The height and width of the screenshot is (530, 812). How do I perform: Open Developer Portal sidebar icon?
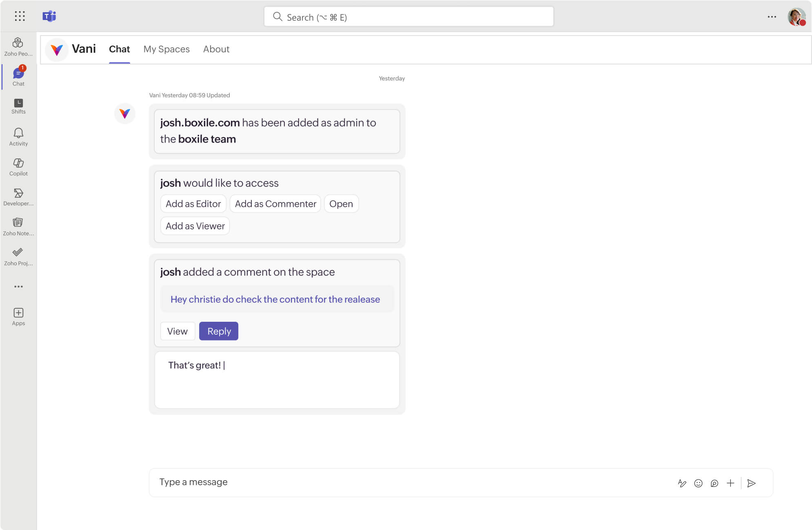18,196
